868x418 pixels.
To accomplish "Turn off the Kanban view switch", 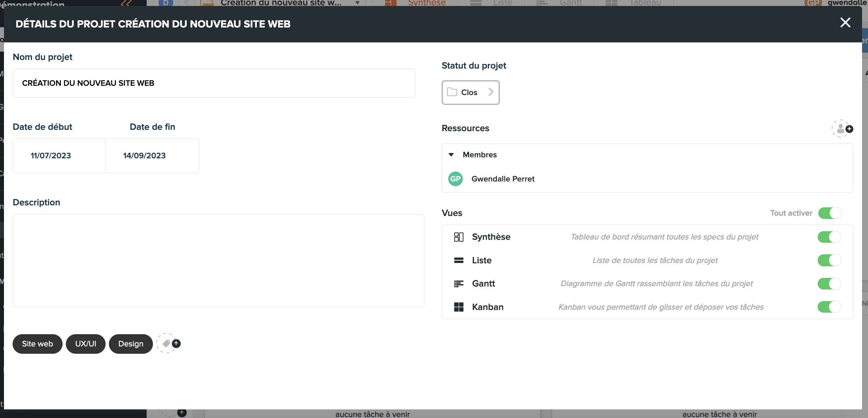I will pyautogui.click(x=829, y=307).
